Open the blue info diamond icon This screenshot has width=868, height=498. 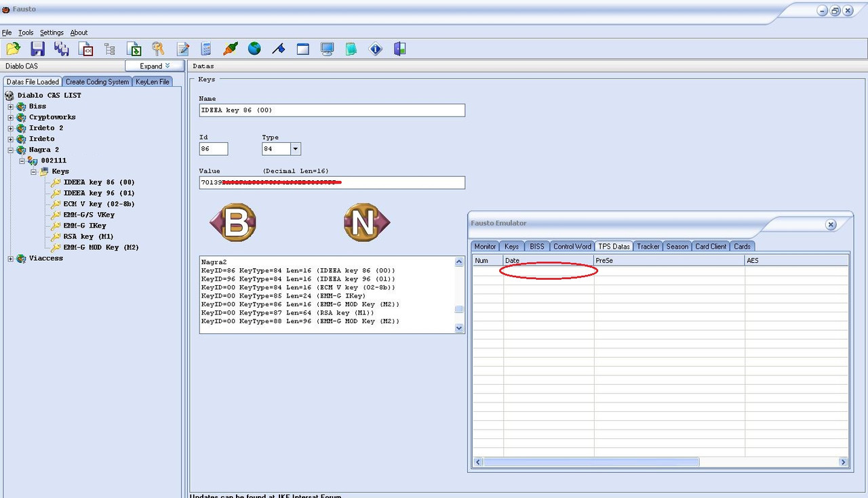pyautogui.click(x=376, y=49)
